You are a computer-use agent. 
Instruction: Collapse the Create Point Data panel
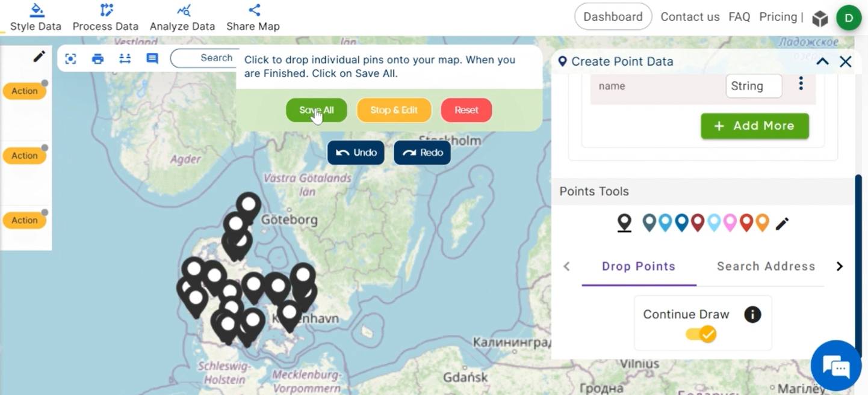tap(822, 61)
